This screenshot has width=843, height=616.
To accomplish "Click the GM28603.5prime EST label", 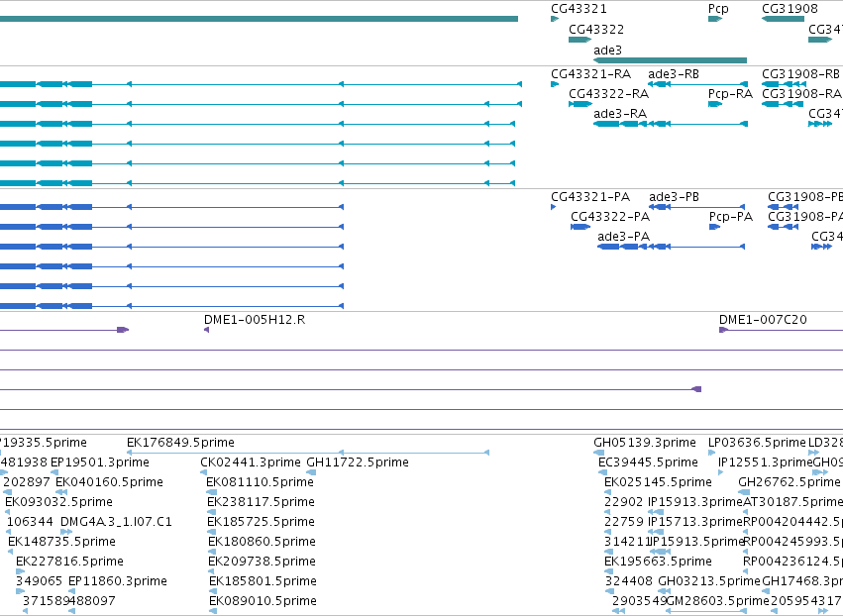I will [x=718, y=601].
